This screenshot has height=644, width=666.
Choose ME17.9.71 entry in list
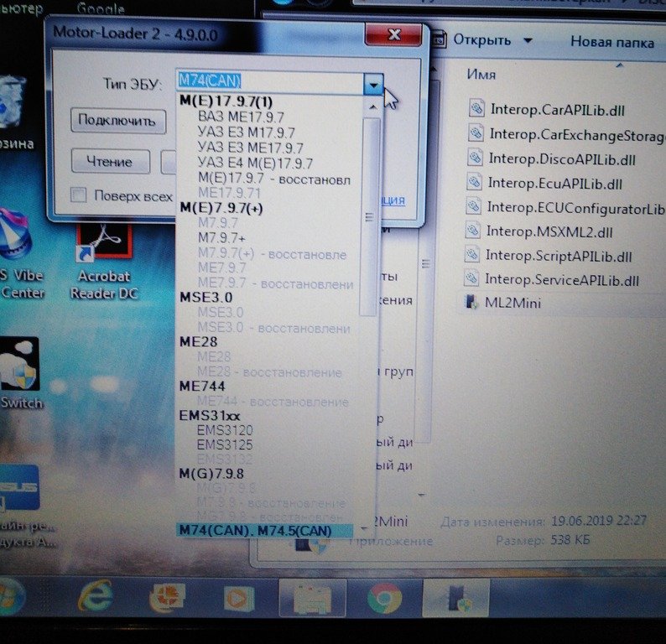tap(229, 193)
